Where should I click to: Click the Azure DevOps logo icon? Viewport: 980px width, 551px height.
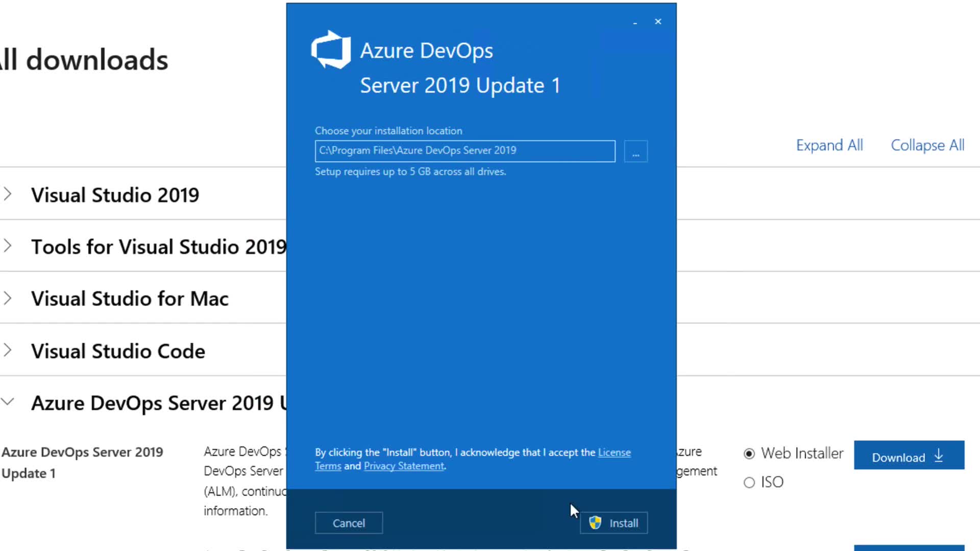point(331,50)
